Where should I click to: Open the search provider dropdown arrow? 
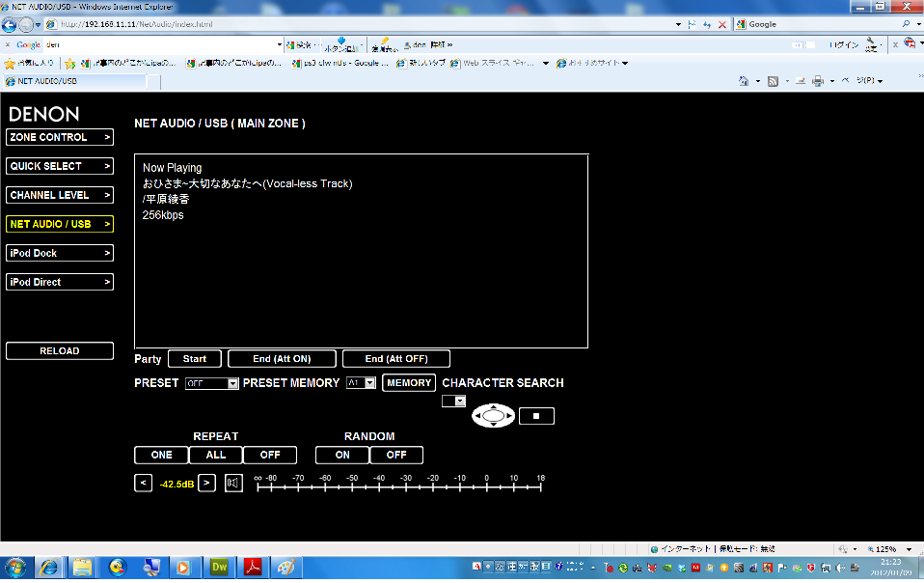pos(918,24)
